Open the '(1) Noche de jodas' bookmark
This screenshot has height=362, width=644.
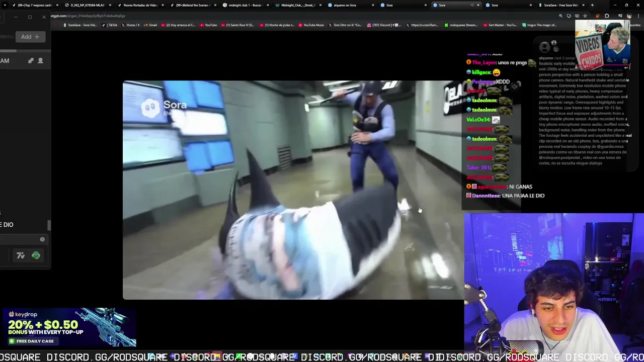(277, 25)
